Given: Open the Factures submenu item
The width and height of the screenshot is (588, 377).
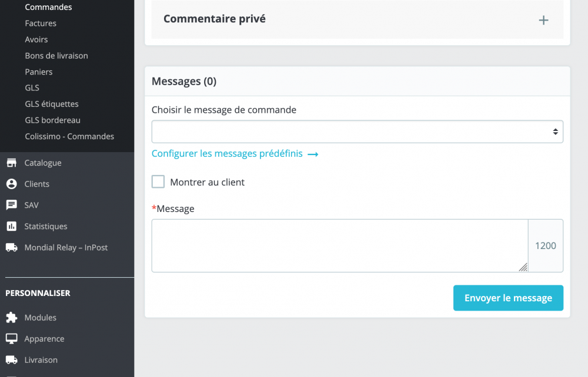Looking at the screenshot, I should tap(41, 23).
